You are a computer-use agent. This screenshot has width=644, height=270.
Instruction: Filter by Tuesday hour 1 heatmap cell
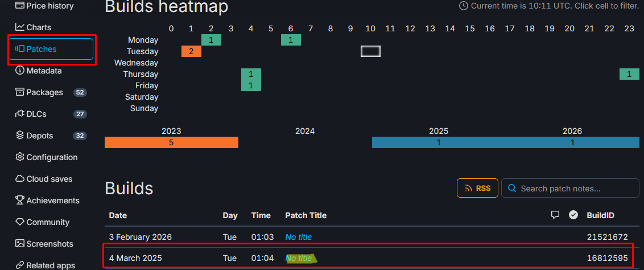point(191,51)
